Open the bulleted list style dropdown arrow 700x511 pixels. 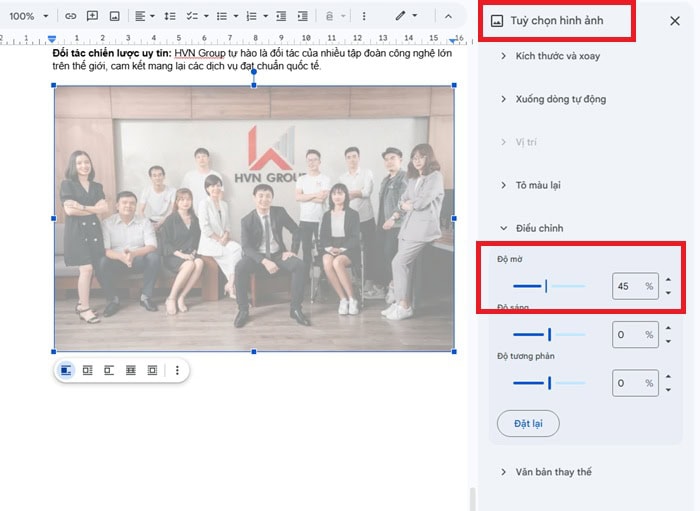click(236, 17)
